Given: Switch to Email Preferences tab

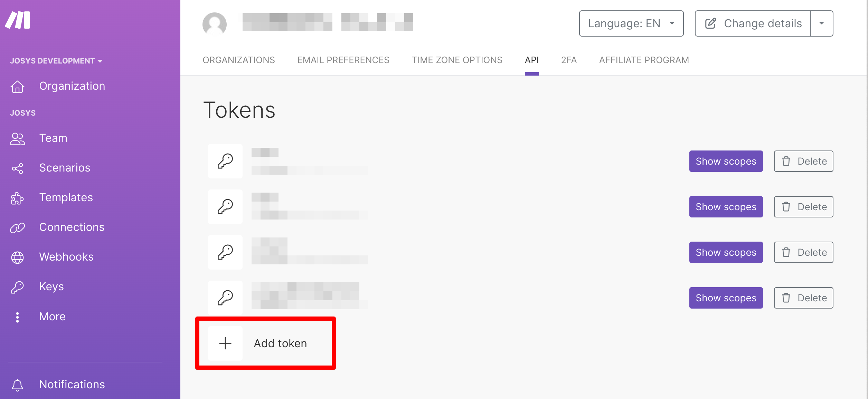Looking at the screenshot, I should click(x=343, y=60).
